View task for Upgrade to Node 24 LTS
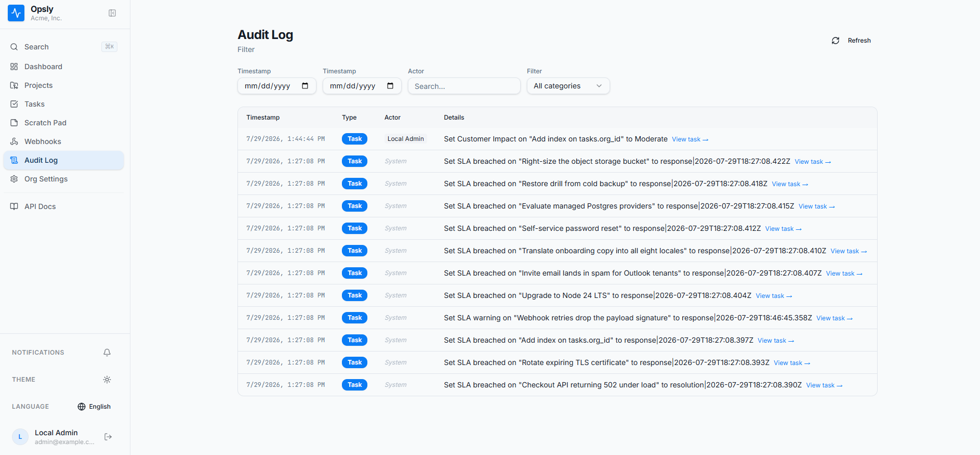The height and width of the screenshot is (455, 980). click(774, 296)
